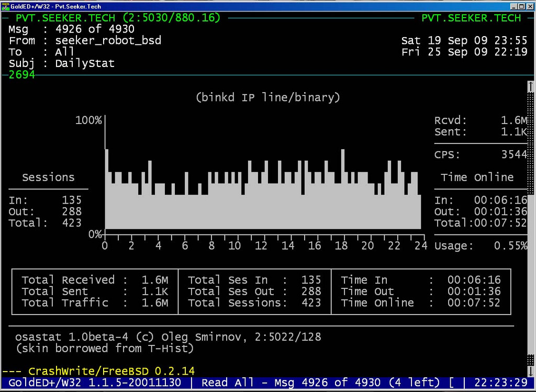Click the scrollbar up arrow
The width and height of the screenshot is (536, 392).
click(x=531, y=86)
